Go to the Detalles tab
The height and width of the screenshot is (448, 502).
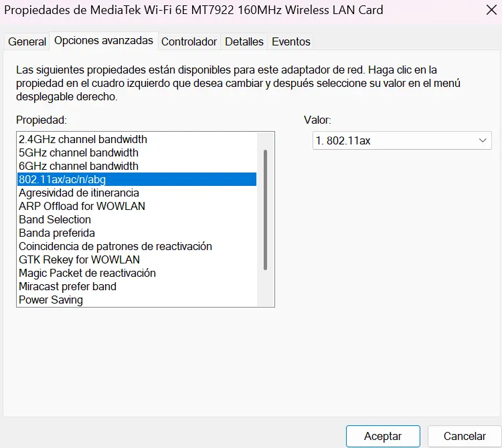(244, 41)
